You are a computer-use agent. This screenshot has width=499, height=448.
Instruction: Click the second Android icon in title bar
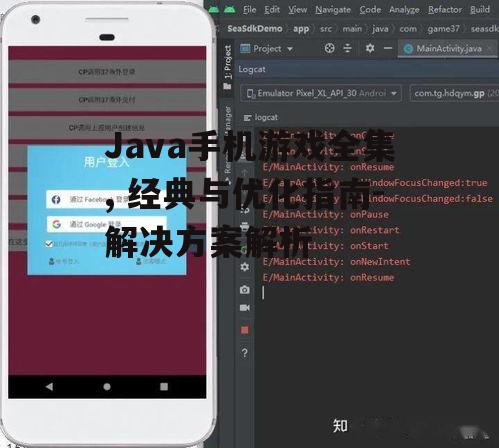(229, 10)
